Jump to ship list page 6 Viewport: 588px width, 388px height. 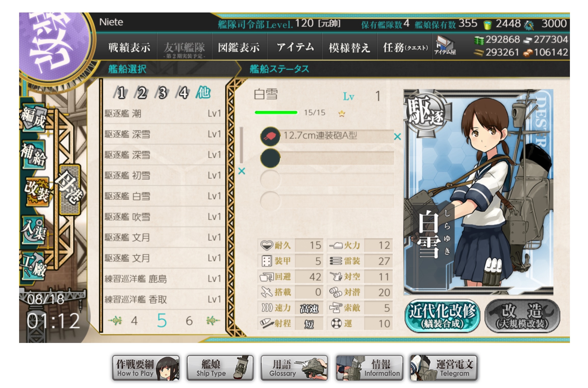tap(189, 321)
